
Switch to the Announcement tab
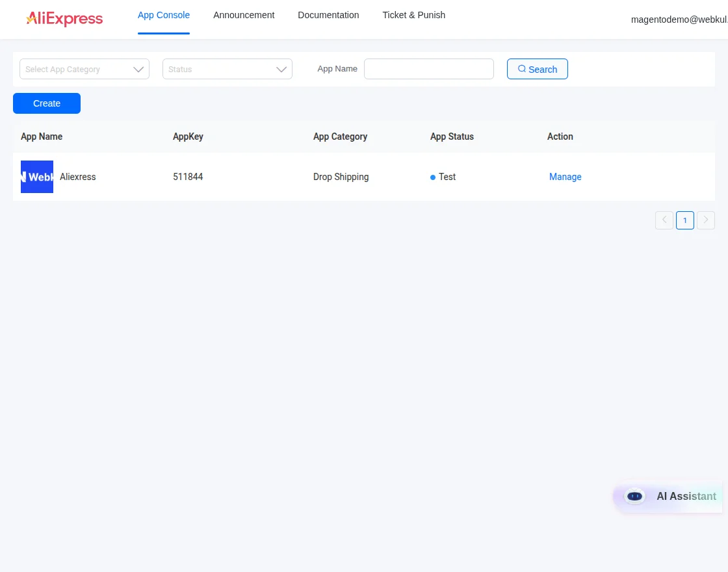244,15
